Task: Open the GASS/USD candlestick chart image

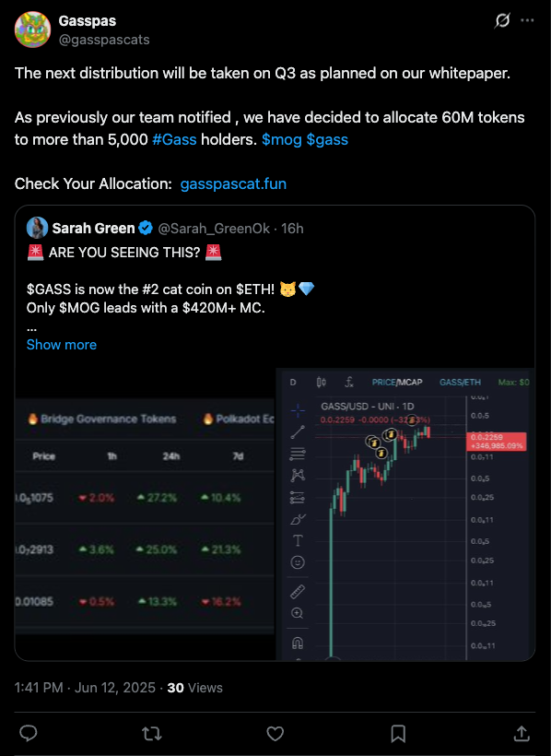Action: [x=404, y=514]
